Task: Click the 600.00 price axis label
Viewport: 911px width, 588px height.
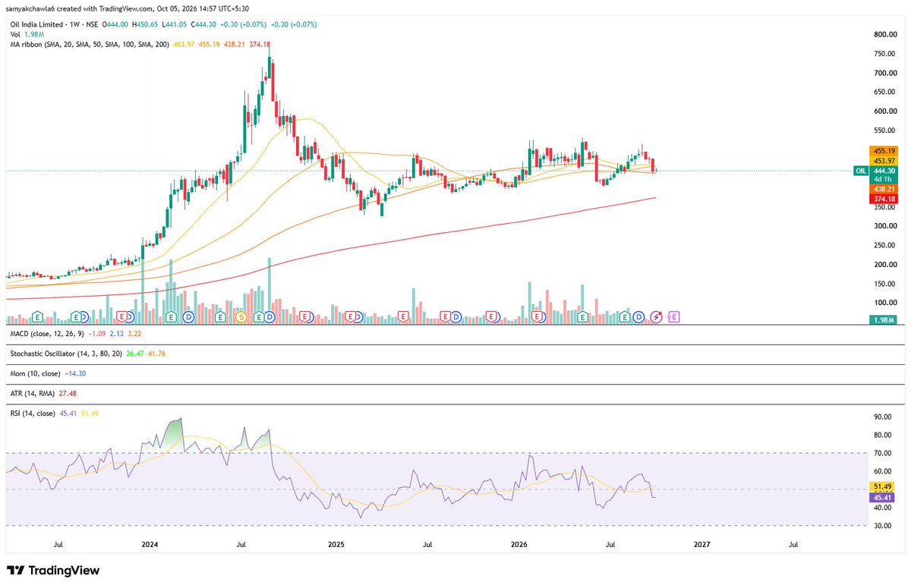Action: click(x=884, y=112)
